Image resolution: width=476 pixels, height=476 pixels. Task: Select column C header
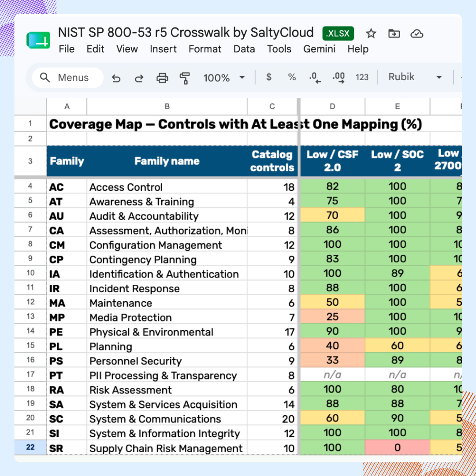pos(272,107)
